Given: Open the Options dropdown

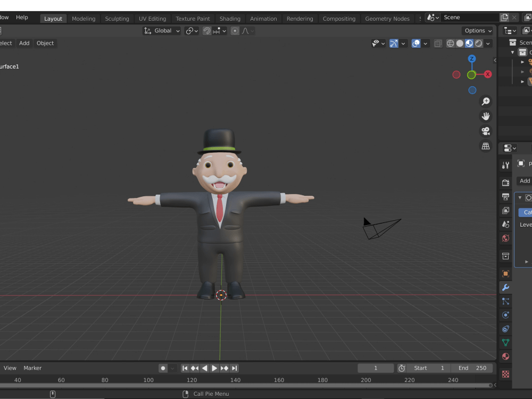Looking at the screenshot, I should point(478,31).
